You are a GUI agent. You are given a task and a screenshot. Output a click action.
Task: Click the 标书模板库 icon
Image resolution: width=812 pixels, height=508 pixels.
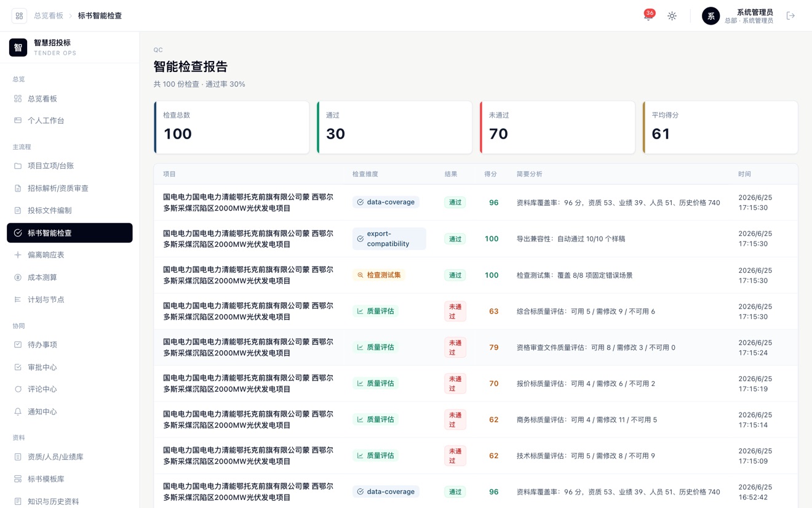[x=18, y=479]
